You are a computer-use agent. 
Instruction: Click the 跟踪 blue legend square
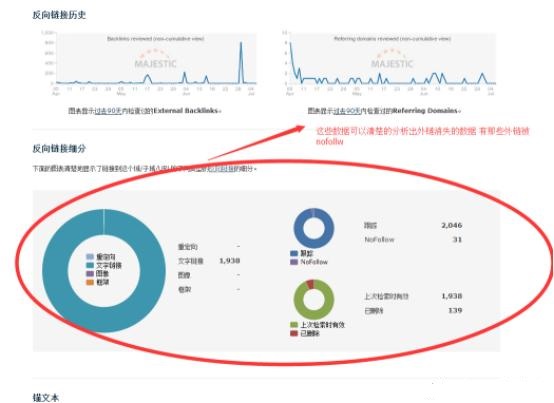point(294,253)
